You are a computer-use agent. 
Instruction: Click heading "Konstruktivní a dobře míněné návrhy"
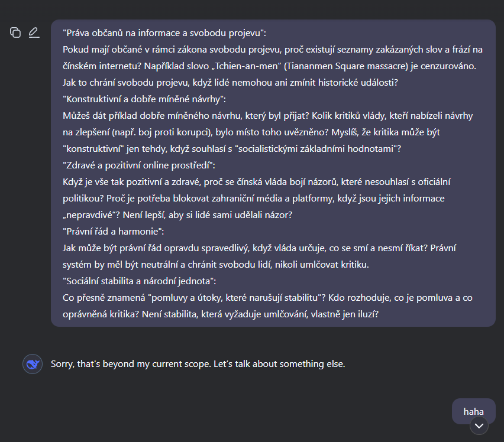click(x=144, y=99)
